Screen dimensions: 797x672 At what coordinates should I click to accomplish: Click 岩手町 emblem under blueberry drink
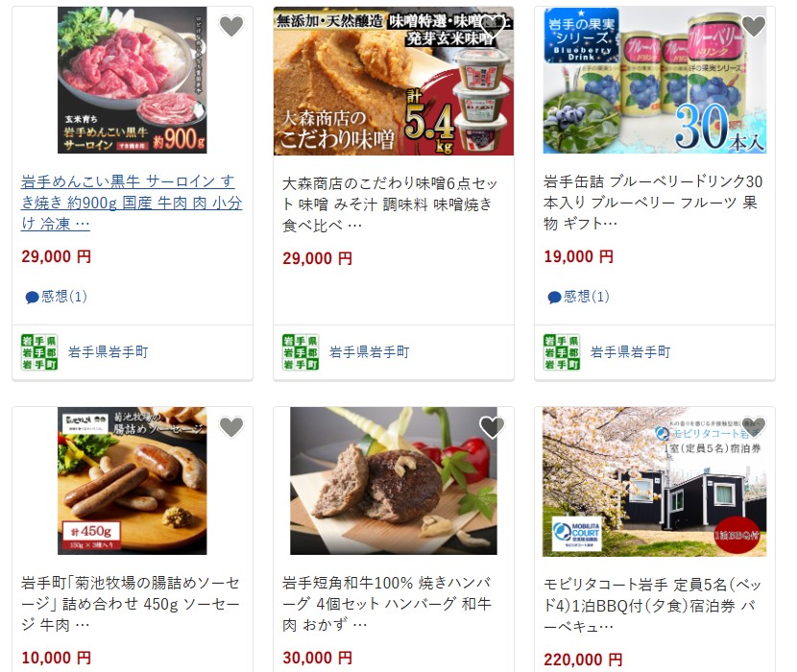pyautogui.click(x=562, y=351)
